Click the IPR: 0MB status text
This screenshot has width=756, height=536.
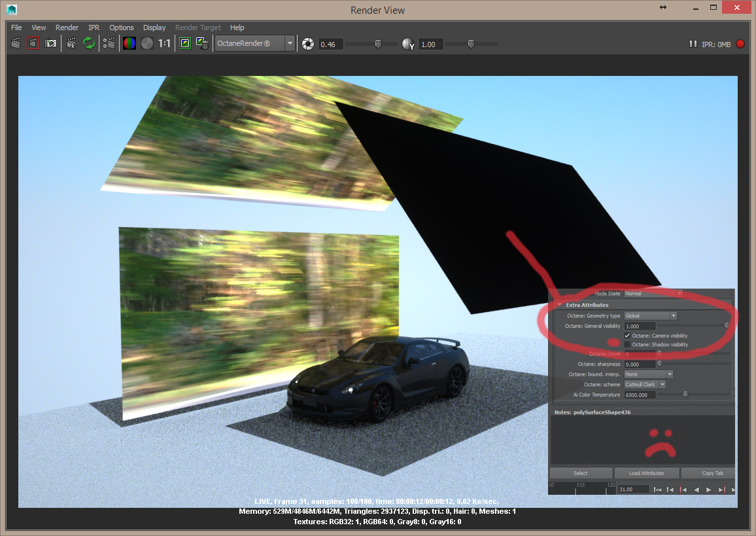click(x=716, y=45)
